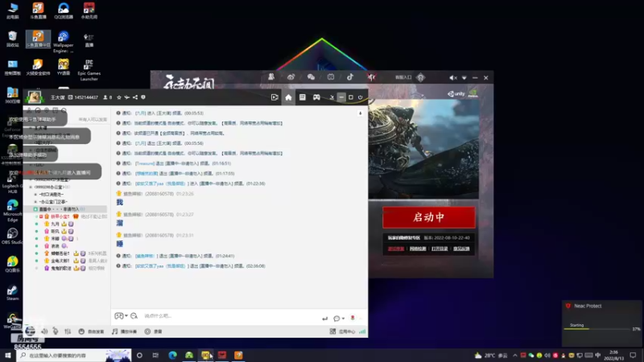Expand the emoji dropdown arrow beside the emoji icon
Viewport: 644px width, 362px height.
[x=126, y=315]
